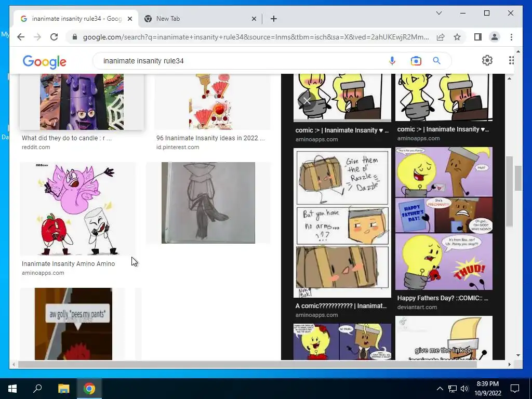Reload the current page
Screen dimensions: 532x399
tap(54, 37)
